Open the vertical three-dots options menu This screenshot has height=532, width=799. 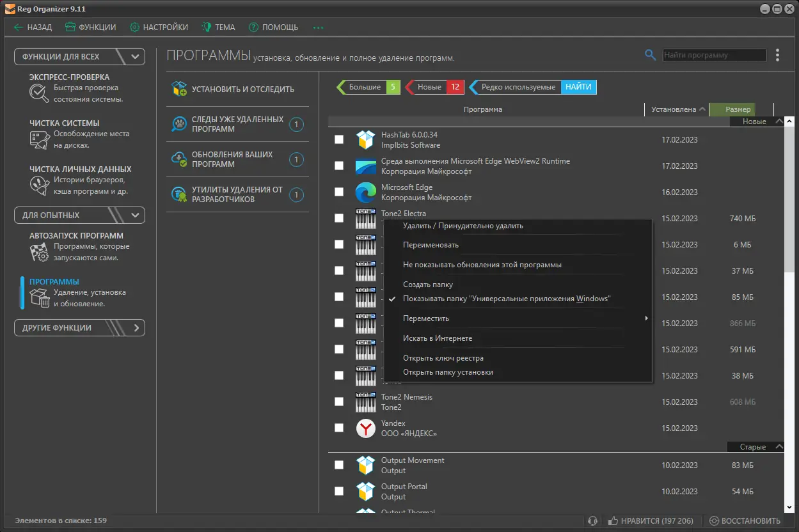click(x=777, y=55)
